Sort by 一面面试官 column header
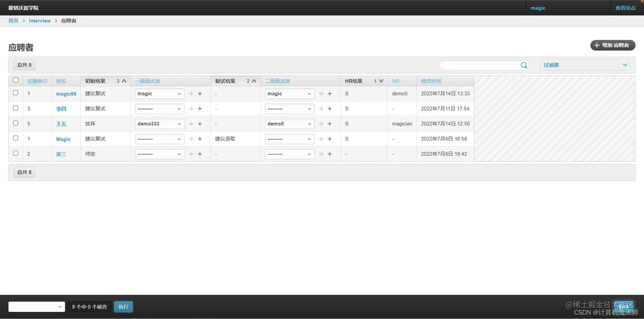The width and height of the screenshot is (644, 319). click(x=147, y=81)
